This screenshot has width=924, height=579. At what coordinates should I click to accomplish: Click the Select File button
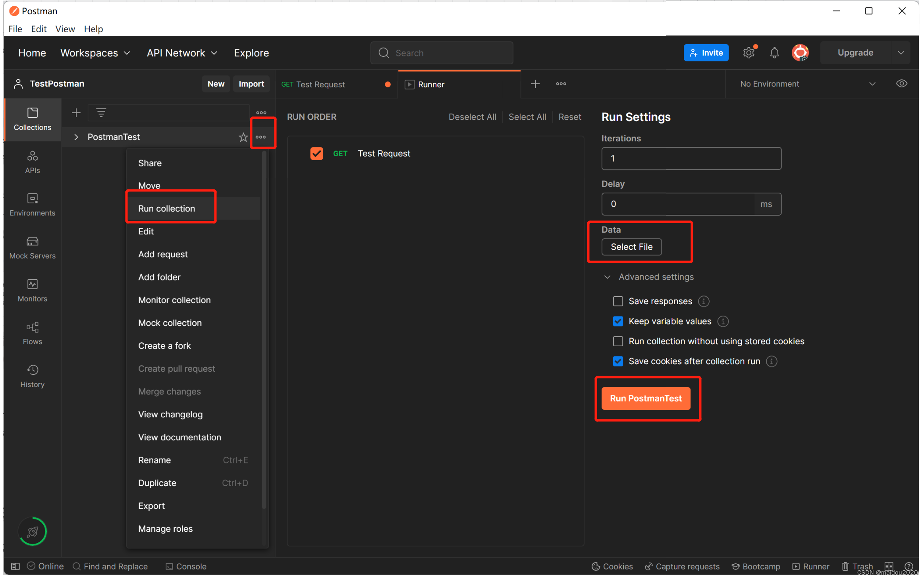click(x=631, y=247)
